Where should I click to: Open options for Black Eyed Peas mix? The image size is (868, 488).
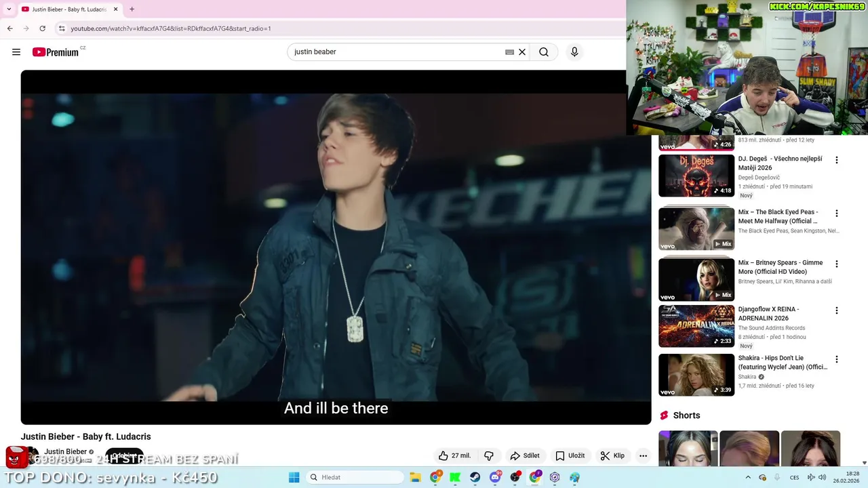point(836,213)
